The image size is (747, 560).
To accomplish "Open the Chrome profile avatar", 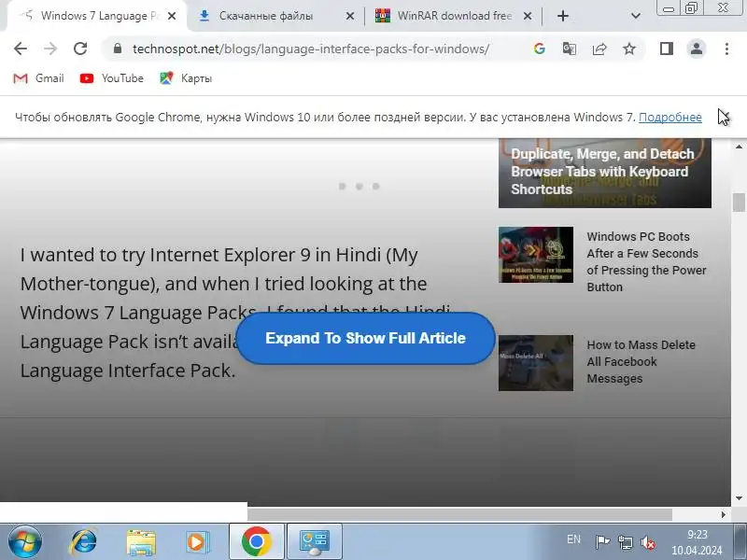I will 697,49.
